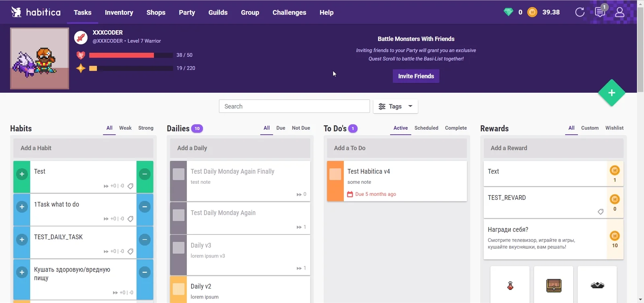Buy the Text reward for 1 gold
This screenshot has width=644, height=303.
(615, 174)
